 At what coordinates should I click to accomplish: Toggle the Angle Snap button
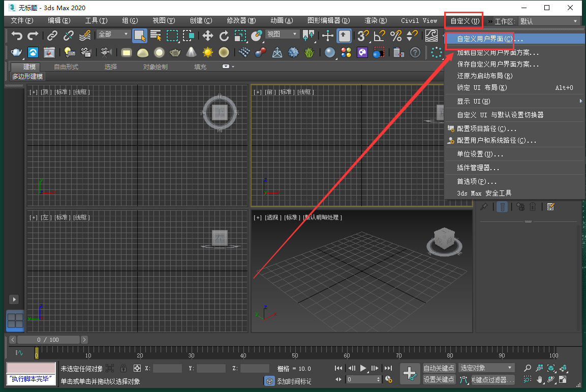coord(379,36)
